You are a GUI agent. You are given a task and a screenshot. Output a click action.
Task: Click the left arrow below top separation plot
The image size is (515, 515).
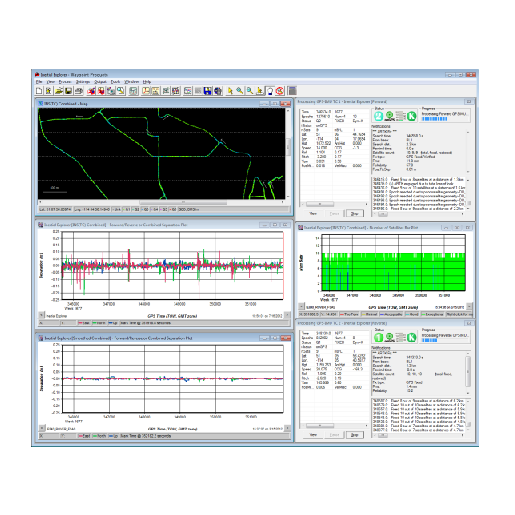(x=42, y=315)
